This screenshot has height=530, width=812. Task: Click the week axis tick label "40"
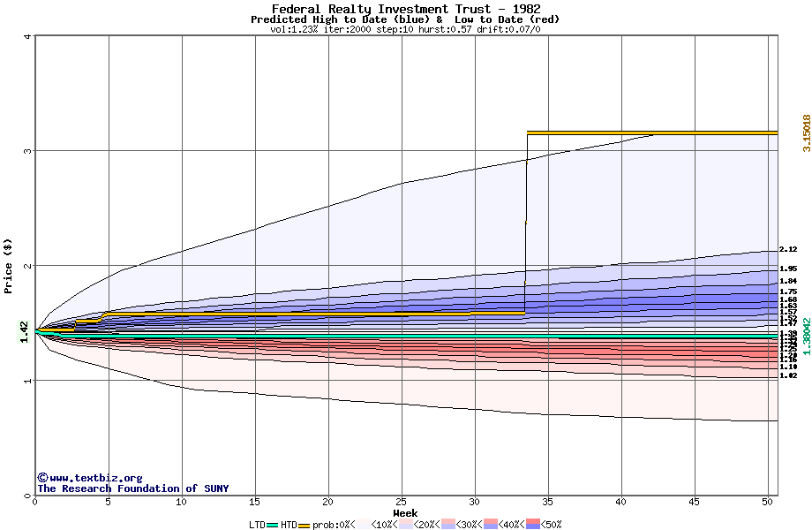620,502
